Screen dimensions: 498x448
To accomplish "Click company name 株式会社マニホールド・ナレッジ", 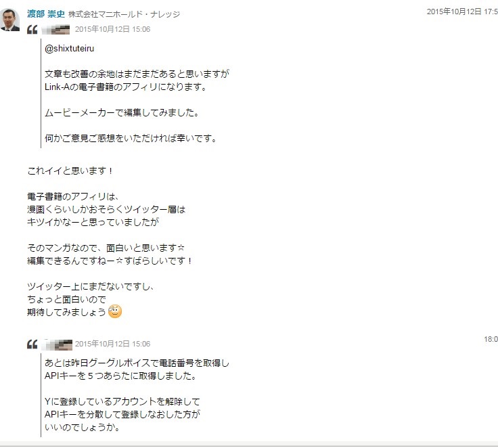I will tap(124, 14).
